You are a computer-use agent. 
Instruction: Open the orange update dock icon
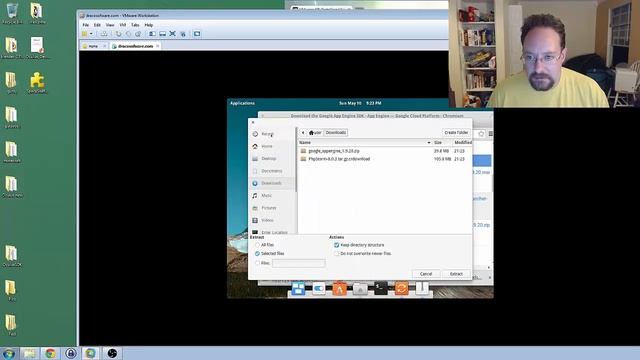click(x=401, y=289)
